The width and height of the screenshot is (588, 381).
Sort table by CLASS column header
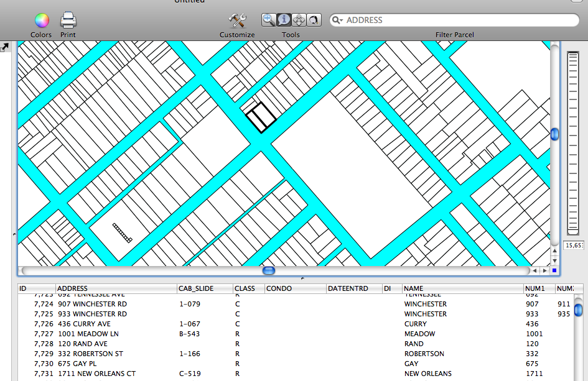[x=245, y=288]
